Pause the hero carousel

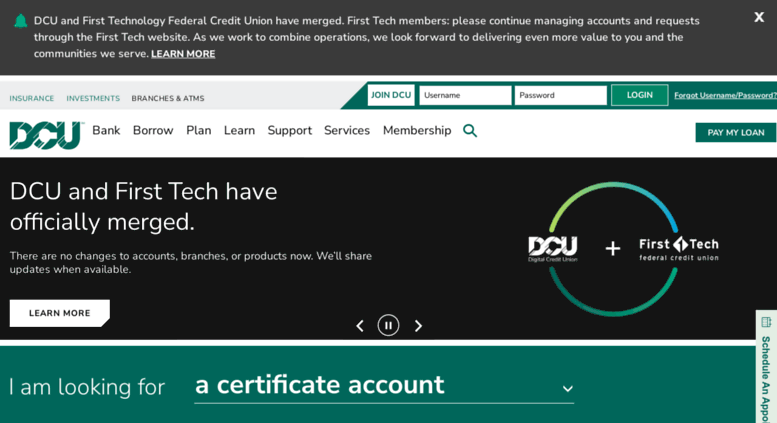(388, 325)
